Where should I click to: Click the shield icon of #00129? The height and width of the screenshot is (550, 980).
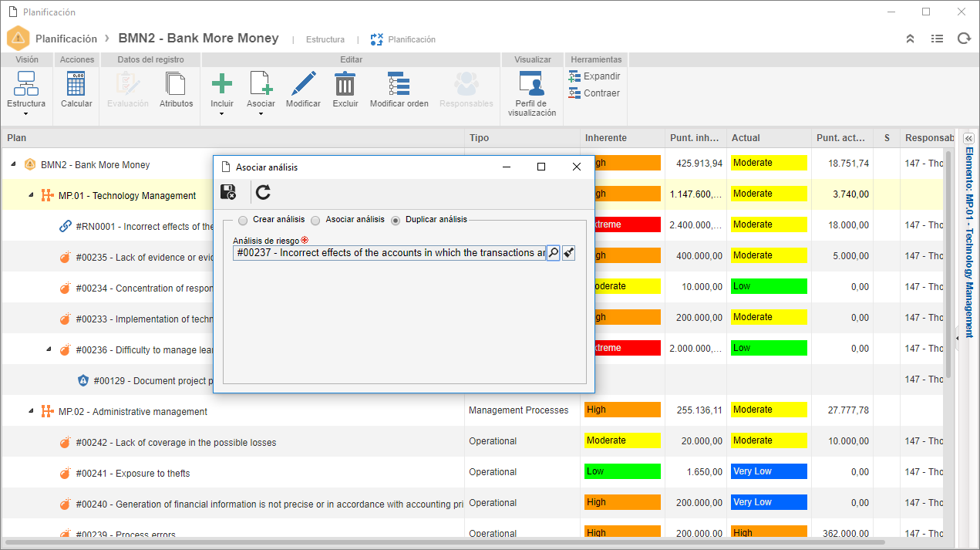tap(83, 380)
